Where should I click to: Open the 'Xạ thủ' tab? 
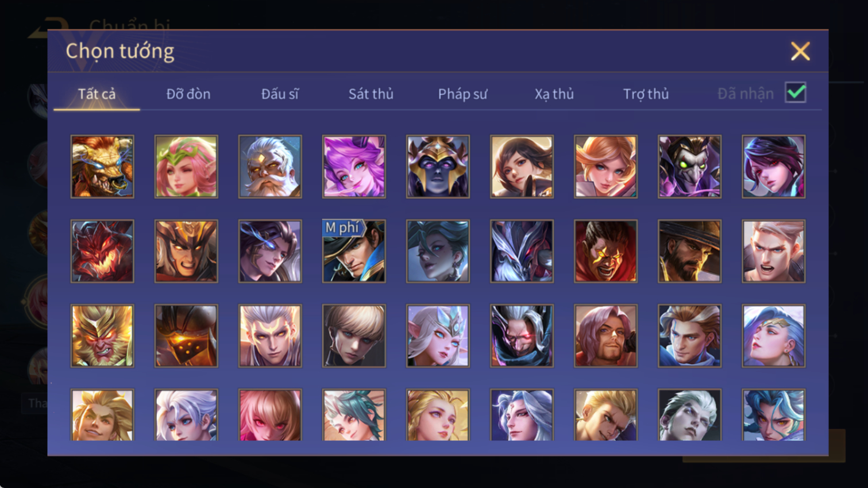(x=554, y=94)
